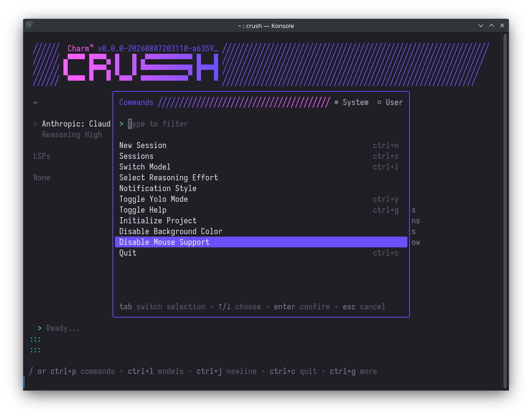
Task: Close the Konsole window
Action: (502, 25)
